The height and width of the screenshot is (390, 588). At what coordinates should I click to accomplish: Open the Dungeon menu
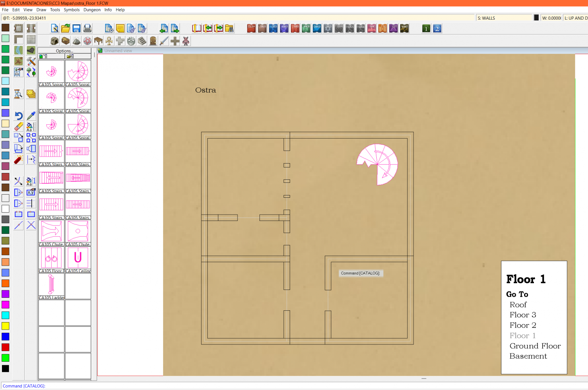tap(92, 10)
